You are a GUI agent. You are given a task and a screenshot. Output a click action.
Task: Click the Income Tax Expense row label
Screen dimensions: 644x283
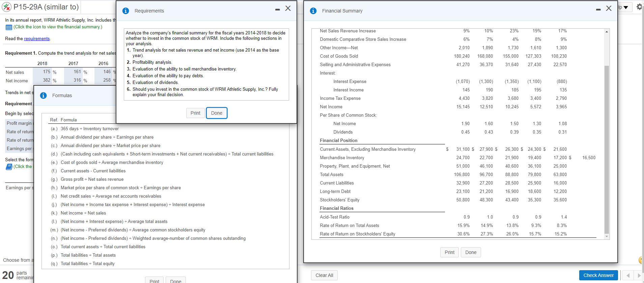(x=340, y=98)
